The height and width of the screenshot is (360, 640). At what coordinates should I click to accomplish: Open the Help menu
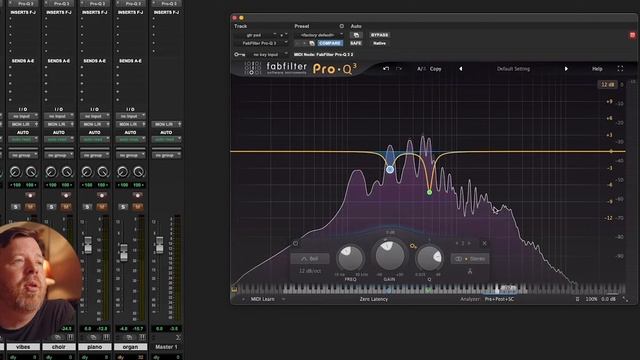[597, 69]
